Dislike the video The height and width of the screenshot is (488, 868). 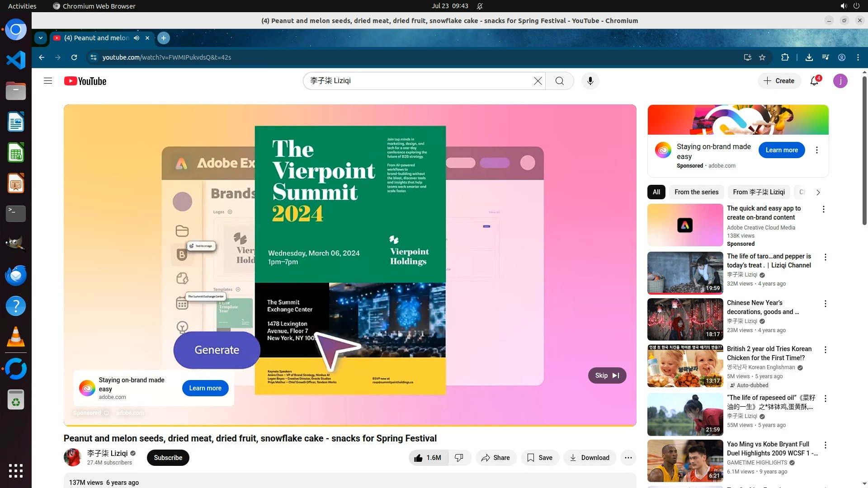[459, 458]
